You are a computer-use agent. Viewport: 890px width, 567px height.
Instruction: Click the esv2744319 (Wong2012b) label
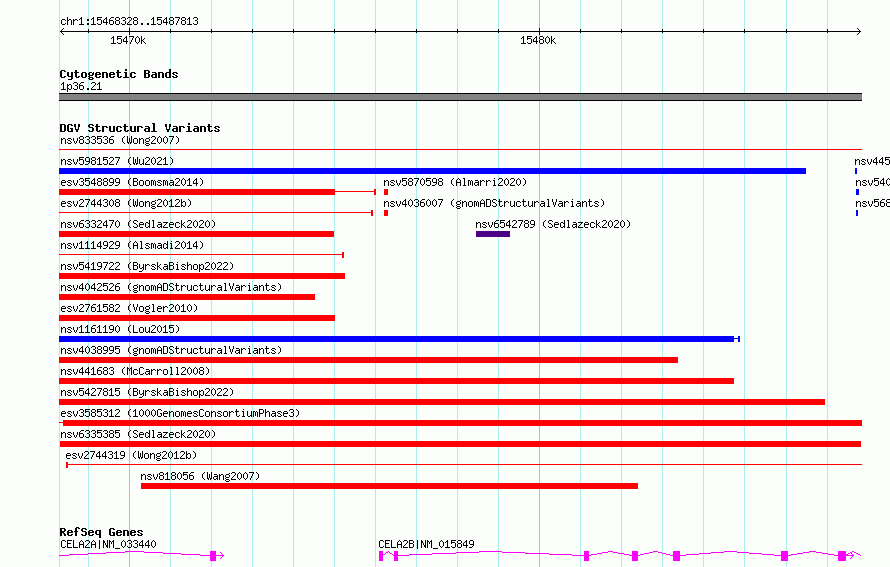pos(131,455)
